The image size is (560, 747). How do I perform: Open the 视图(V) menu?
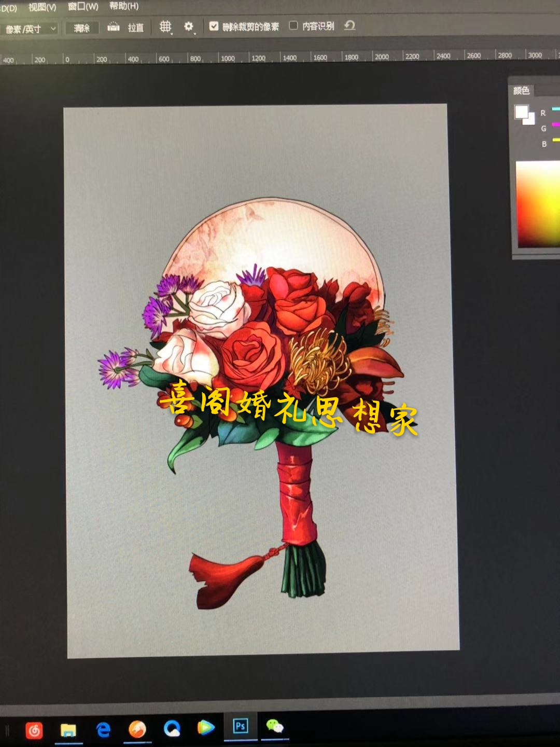tap(42, 7)
